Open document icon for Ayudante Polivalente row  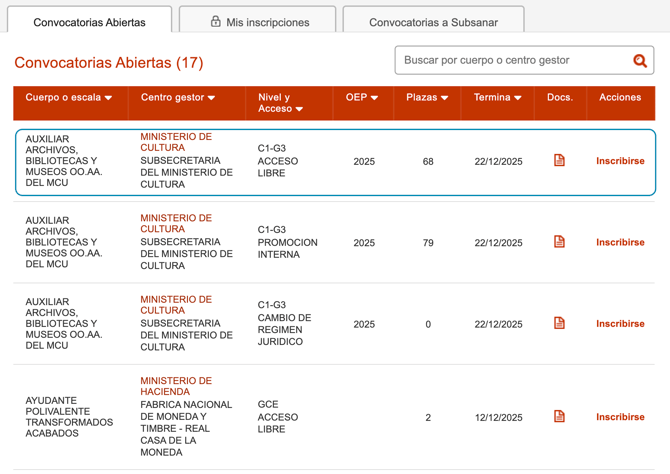[559, 416]
